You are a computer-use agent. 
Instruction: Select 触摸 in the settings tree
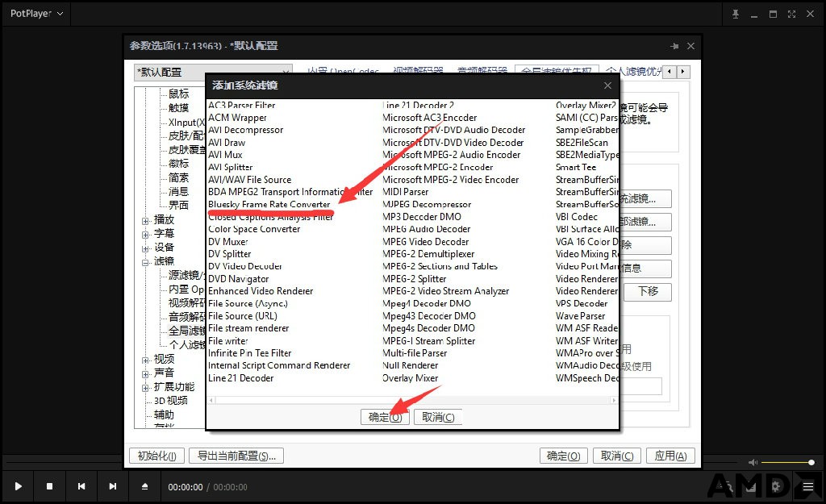pyautogui.click(x=178, y=107)
